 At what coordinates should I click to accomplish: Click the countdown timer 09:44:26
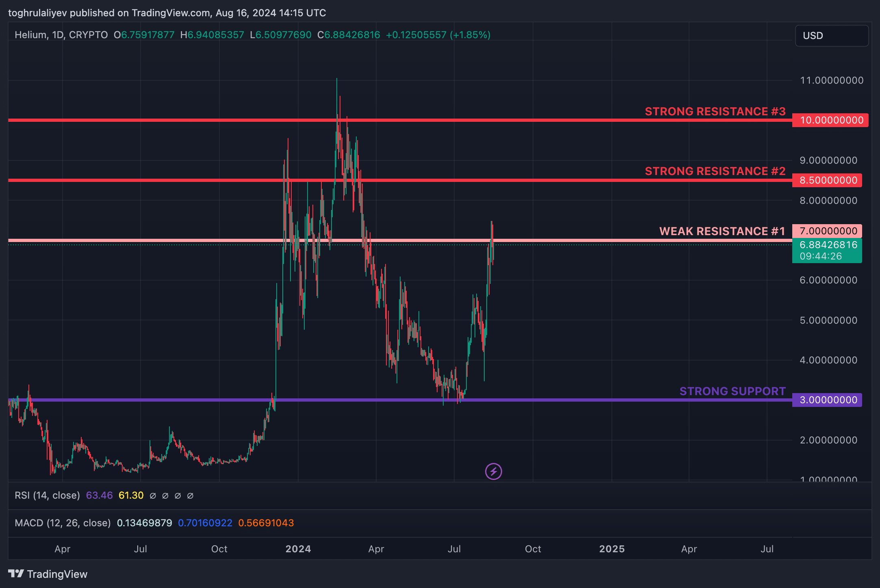[x=821, y=256]
